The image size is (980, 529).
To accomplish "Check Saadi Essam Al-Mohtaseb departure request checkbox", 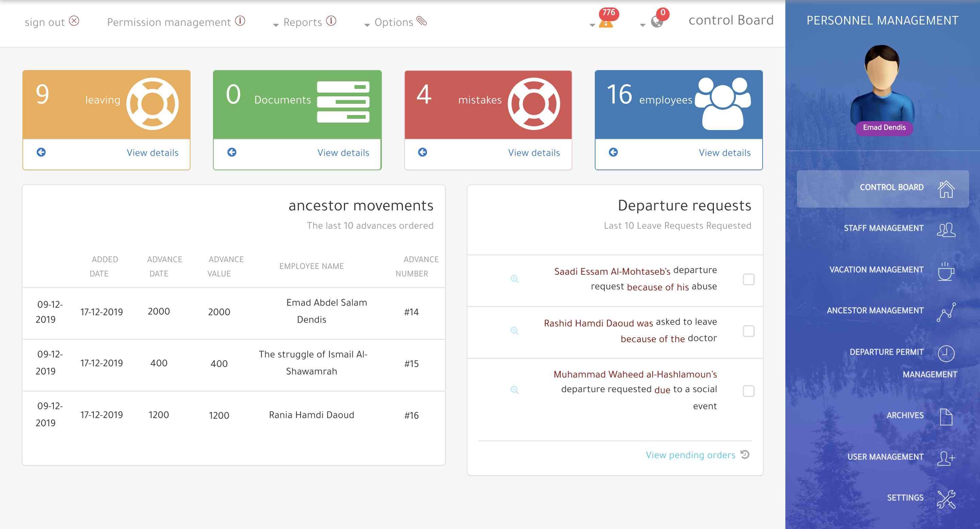I will point(748,279).
